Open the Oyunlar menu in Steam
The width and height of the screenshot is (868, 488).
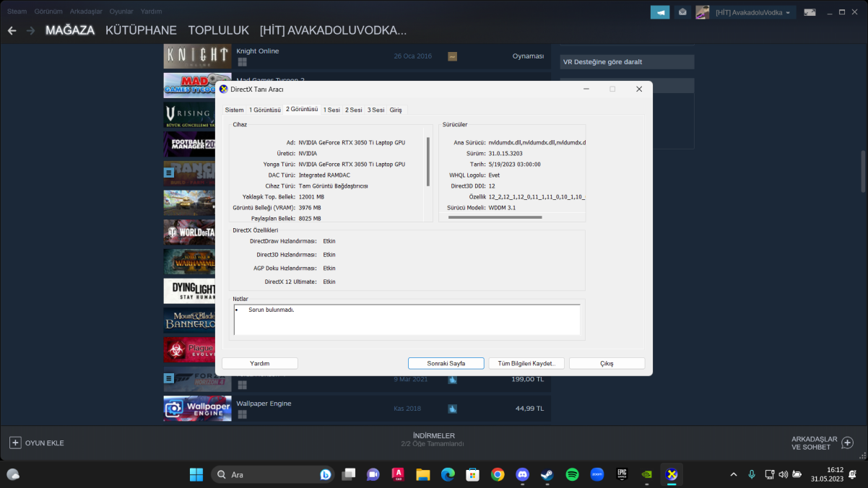coord(121,12)
